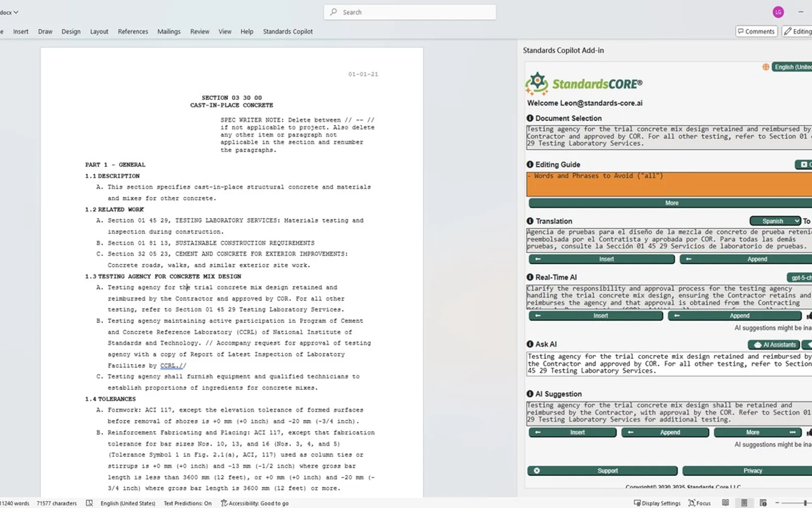
Task: Open the Editing mode dropdown
Action: click(797, 31)
